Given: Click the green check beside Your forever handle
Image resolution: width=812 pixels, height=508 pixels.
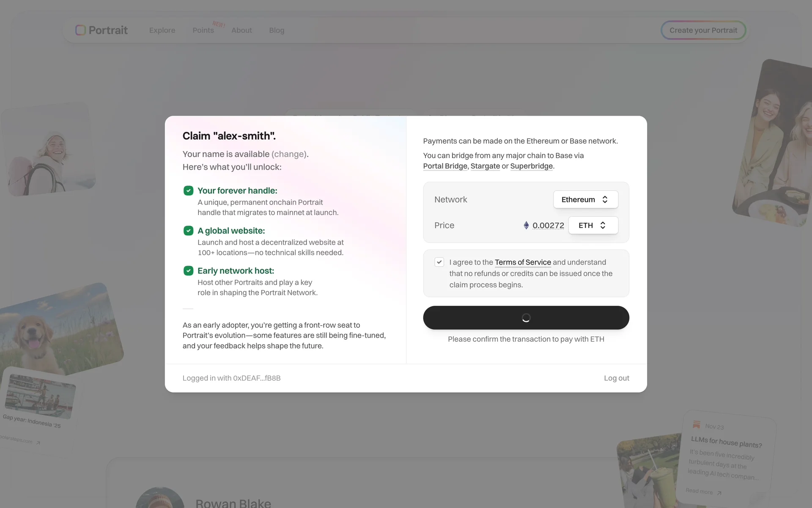Looking at the screenshot, I should coord(189,190).
